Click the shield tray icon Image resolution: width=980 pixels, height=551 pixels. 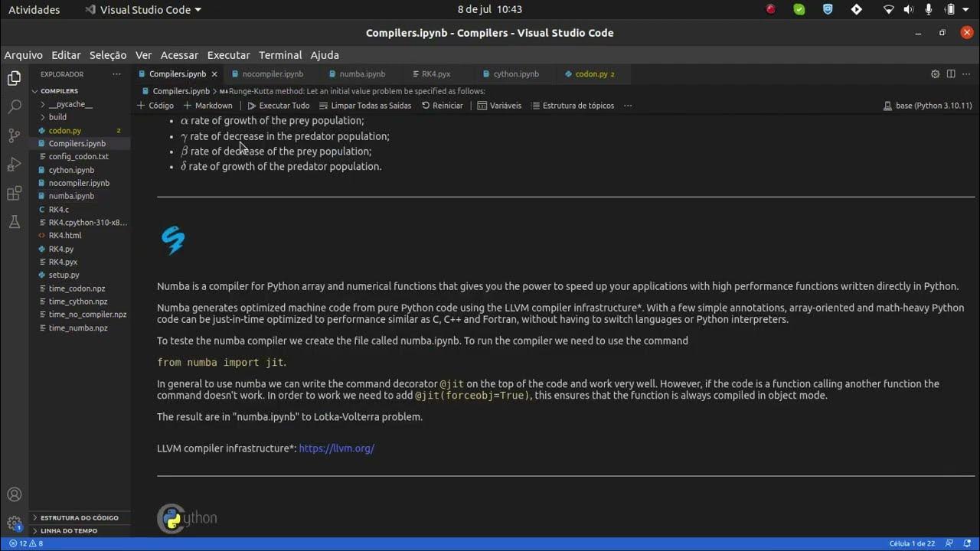point(828,10)
